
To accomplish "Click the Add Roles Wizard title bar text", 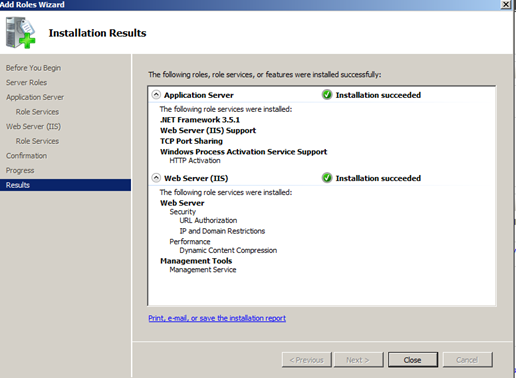I will click(x=32, y=5).
